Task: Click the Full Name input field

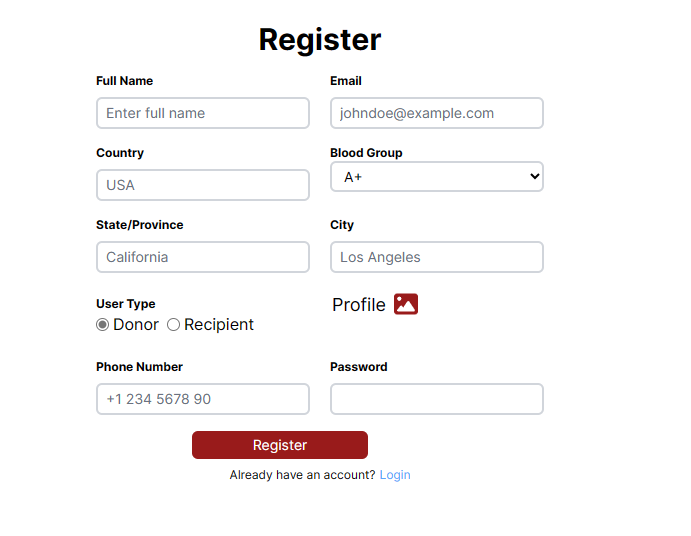Action: (203, 113)
